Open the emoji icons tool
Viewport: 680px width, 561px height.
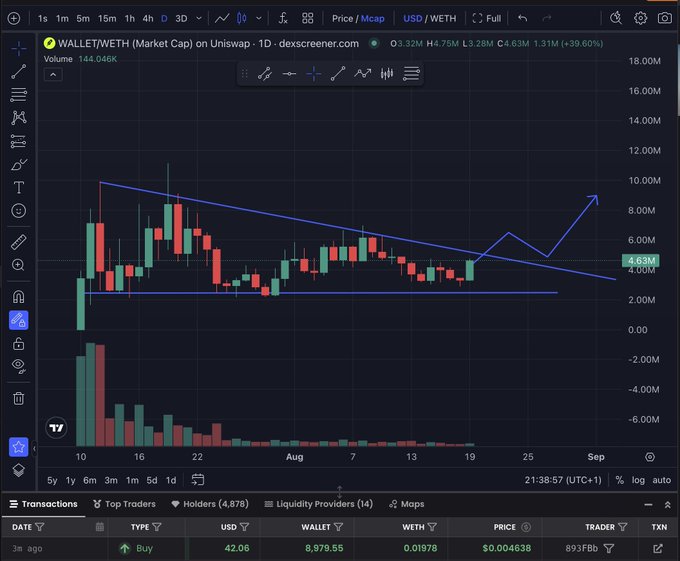click(19, 211)
